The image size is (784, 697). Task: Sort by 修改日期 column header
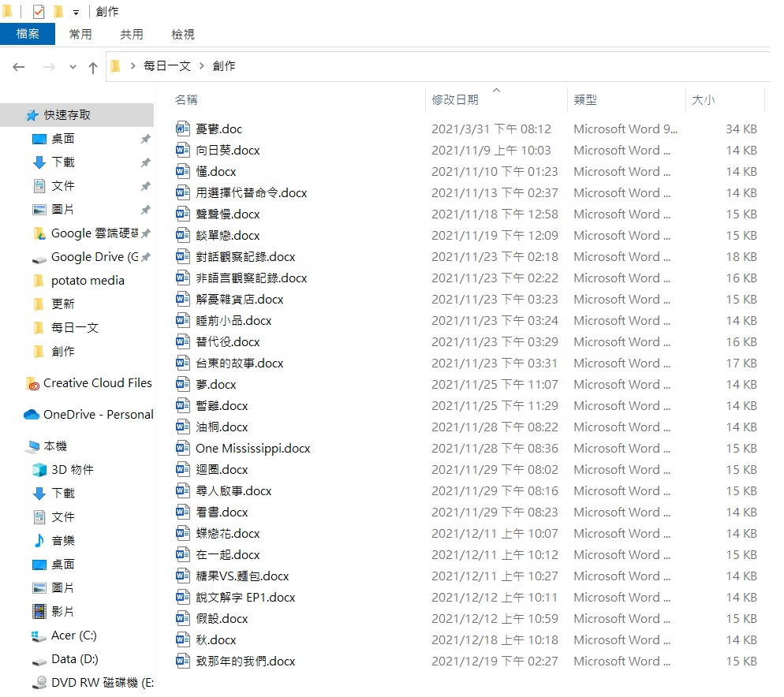point(456,100)
